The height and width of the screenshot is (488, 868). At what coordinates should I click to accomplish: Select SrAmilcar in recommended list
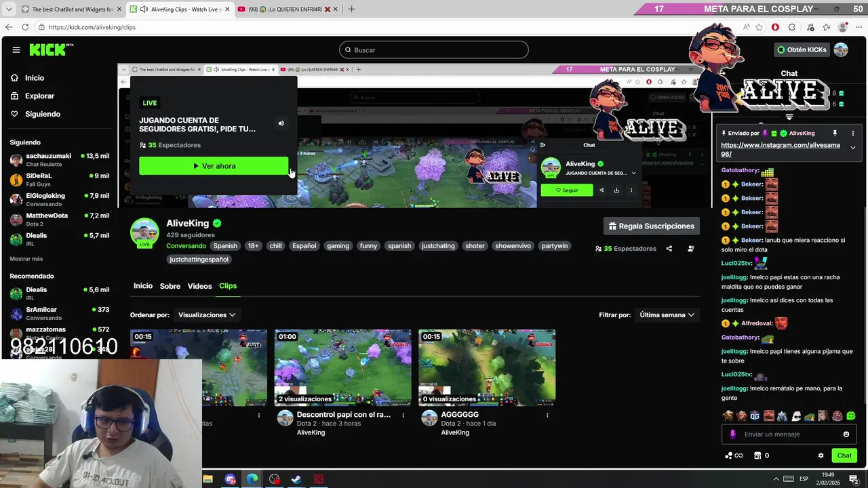60,313
